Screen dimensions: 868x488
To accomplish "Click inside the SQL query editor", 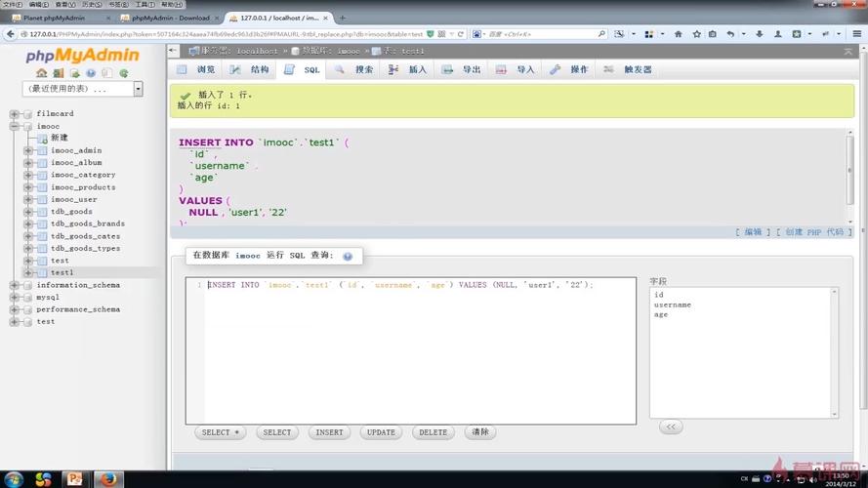I will click(x=411, y=350).
